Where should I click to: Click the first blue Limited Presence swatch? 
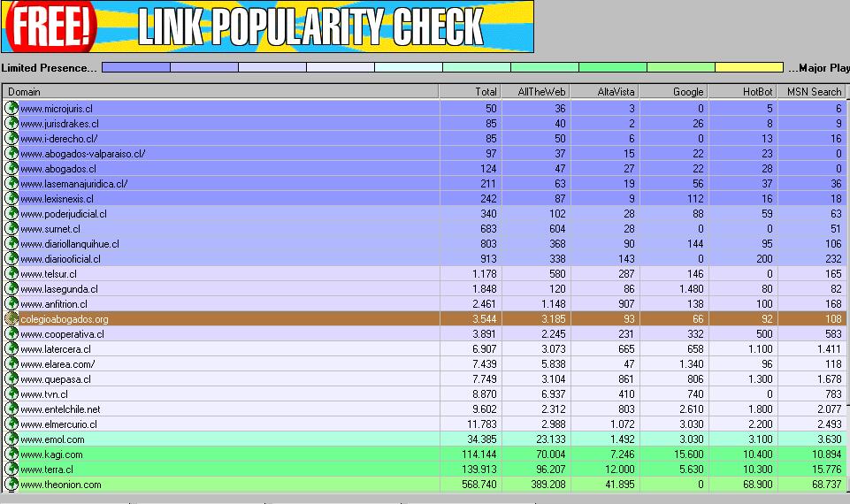(135, 68)
